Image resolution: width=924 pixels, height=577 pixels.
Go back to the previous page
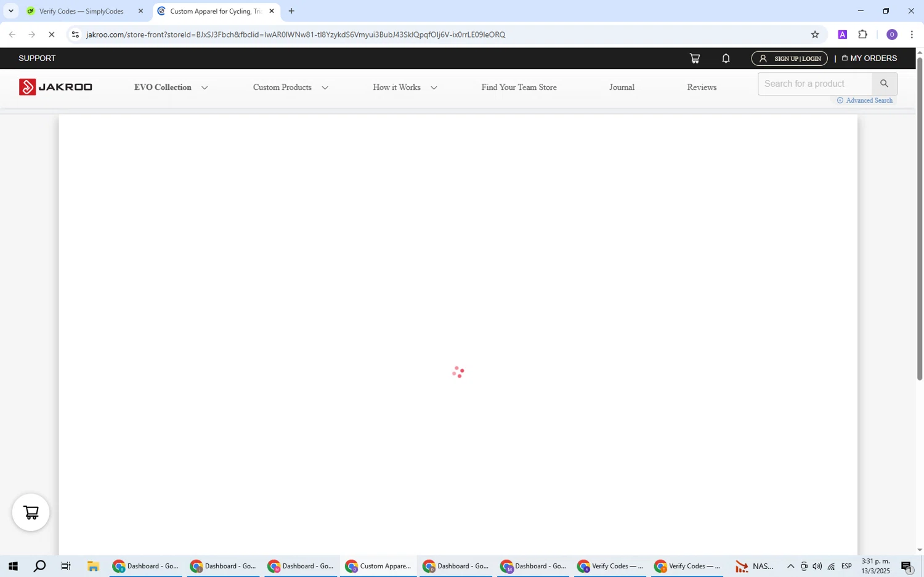(12, 34)
